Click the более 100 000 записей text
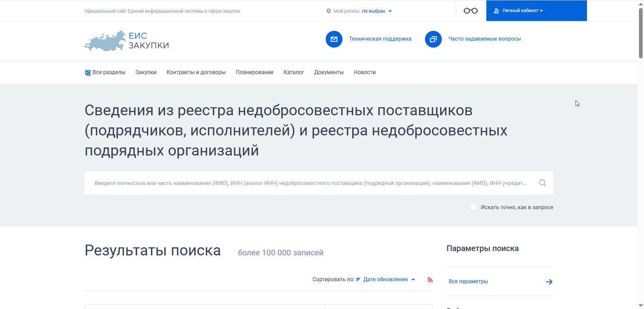The image size is (644, 309). pyautogui.click(x=280, y=253)
